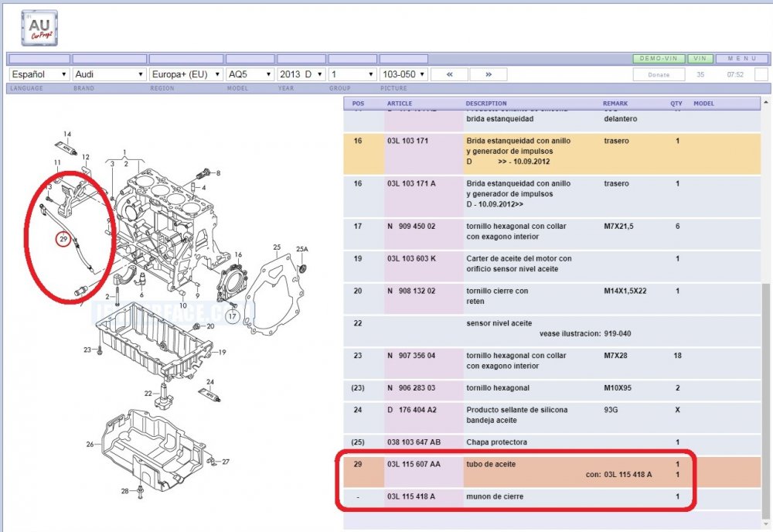Screen dimensions: 773x532
Task: Go to the previous picture with « button
Action: [x=450, y=74]
